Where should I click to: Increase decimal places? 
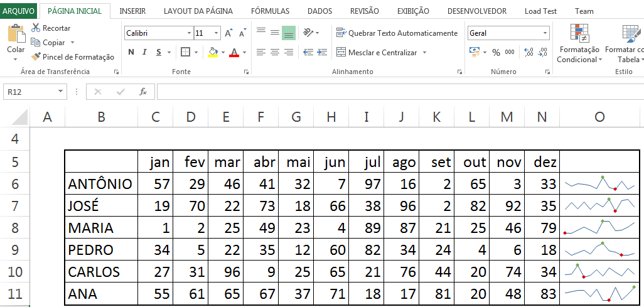529,52
